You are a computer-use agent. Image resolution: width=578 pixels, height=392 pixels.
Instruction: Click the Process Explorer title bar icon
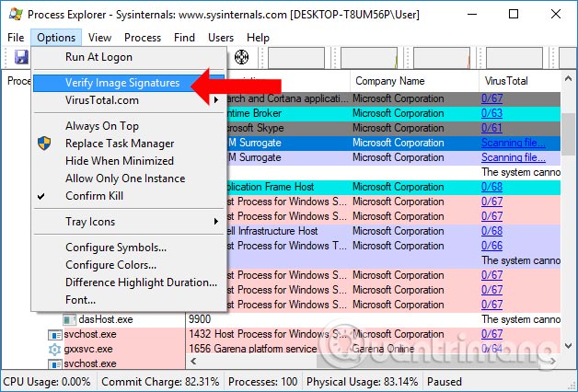16,14
